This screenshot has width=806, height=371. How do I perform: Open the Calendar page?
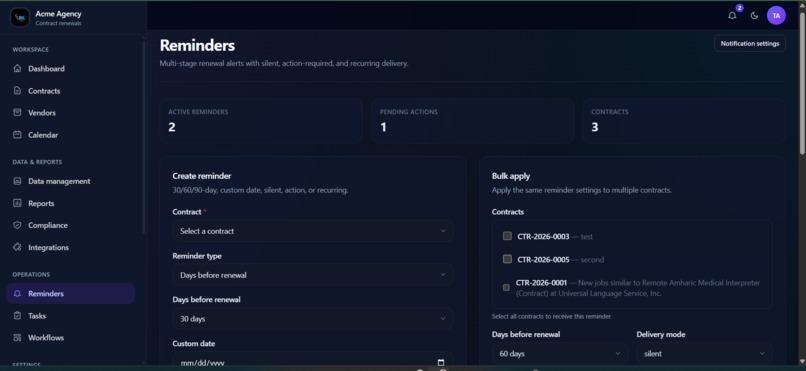[x=70, y=135]
